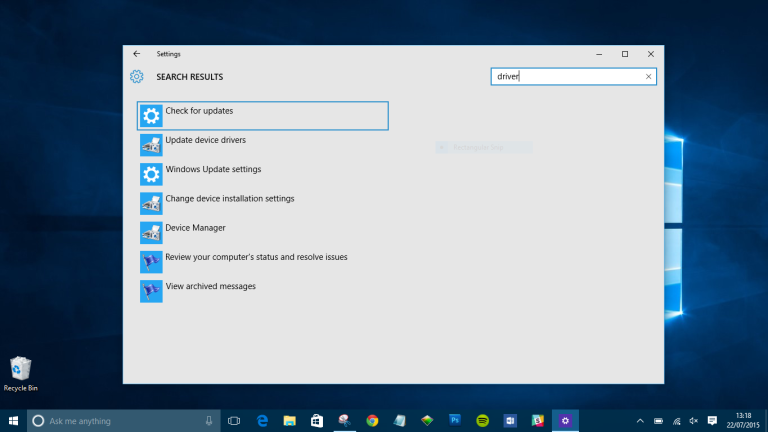Viewport: 768px width, 432px height.
Task: Open Spotify from the taskbar
Action: click(482, 421)
